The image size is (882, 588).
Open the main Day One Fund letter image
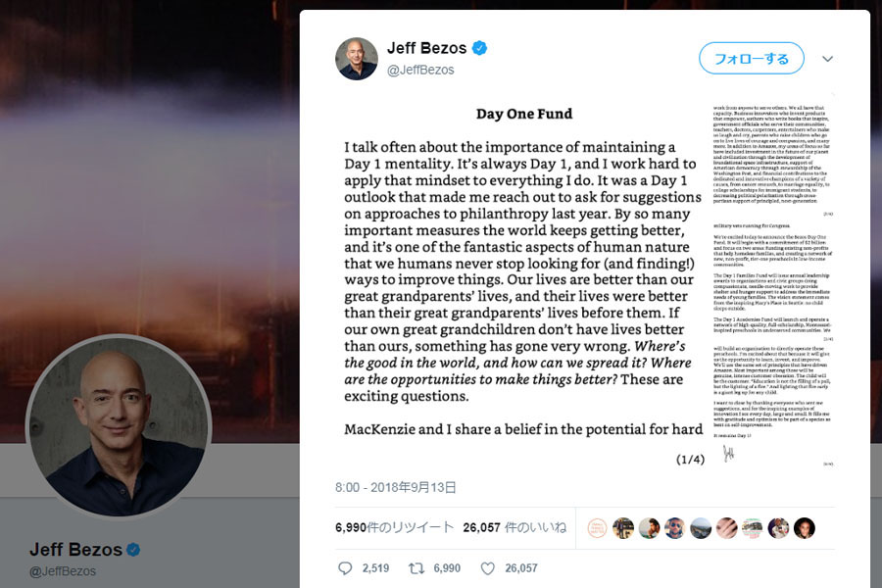point(524,284)
